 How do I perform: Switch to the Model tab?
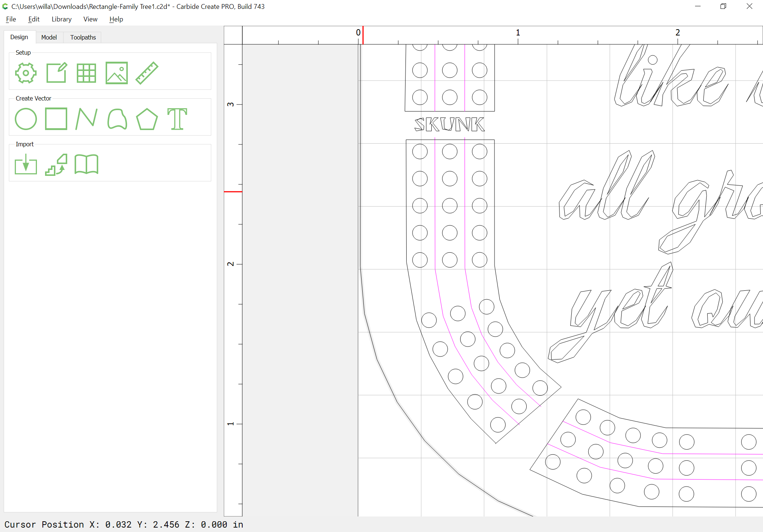click(x=49, y=37)
